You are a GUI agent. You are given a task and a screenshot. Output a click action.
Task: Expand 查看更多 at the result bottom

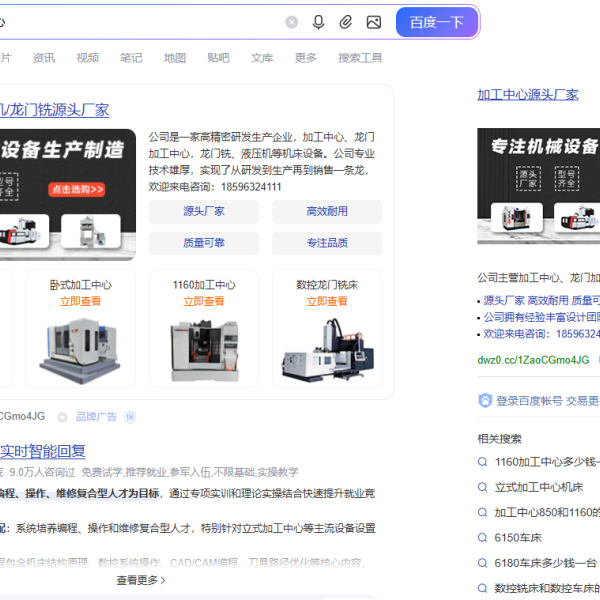click(x=141, y=580)
